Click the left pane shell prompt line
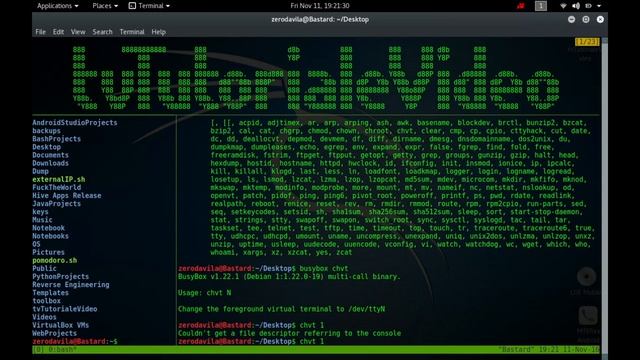 pyautogui.click(x=75, y=341)
